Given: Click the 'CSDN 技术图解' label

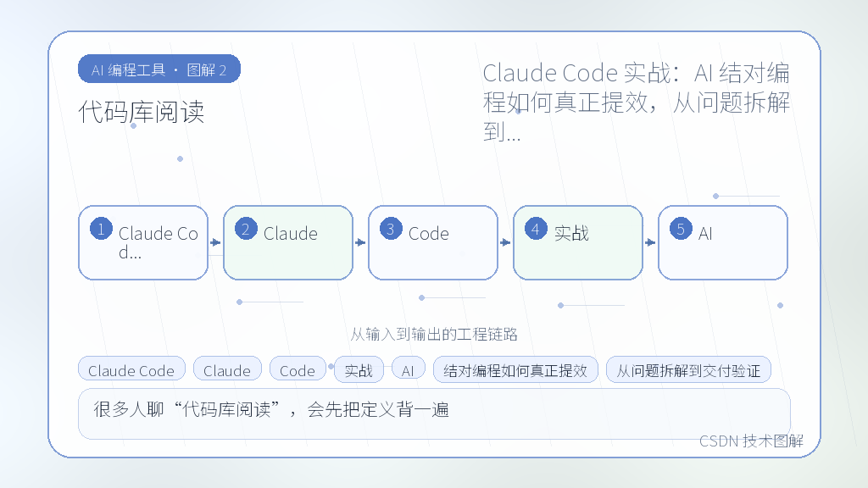Looking at the screenshot, I should coord(751,441).
